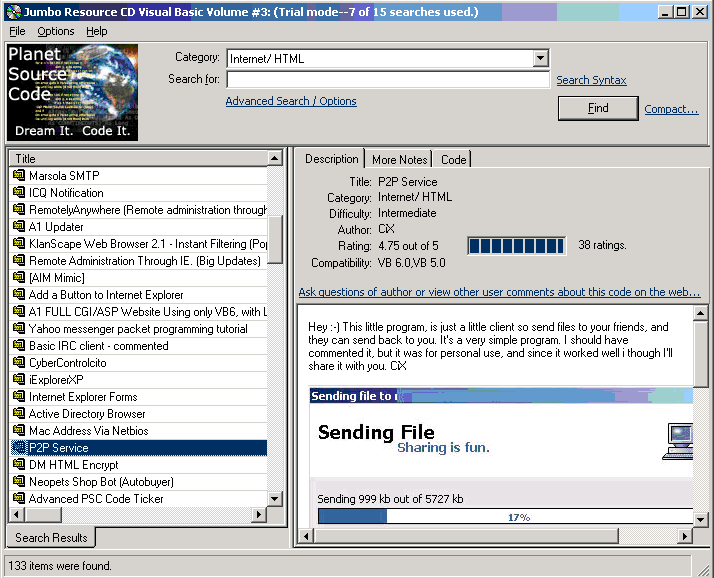Select [AIM Mimic] title text

point(56,277)
